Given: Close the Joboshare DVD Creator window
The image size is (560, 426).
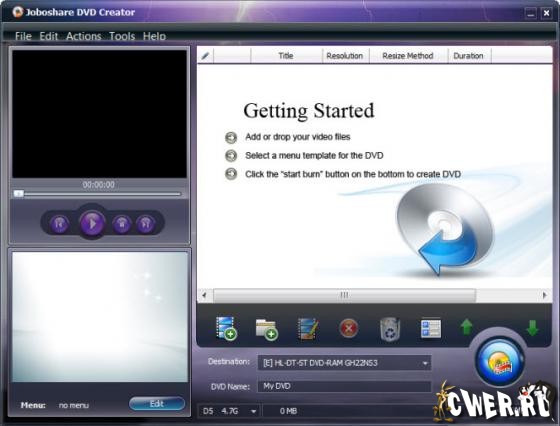Looking at the screenshot, I should point(546,13).
